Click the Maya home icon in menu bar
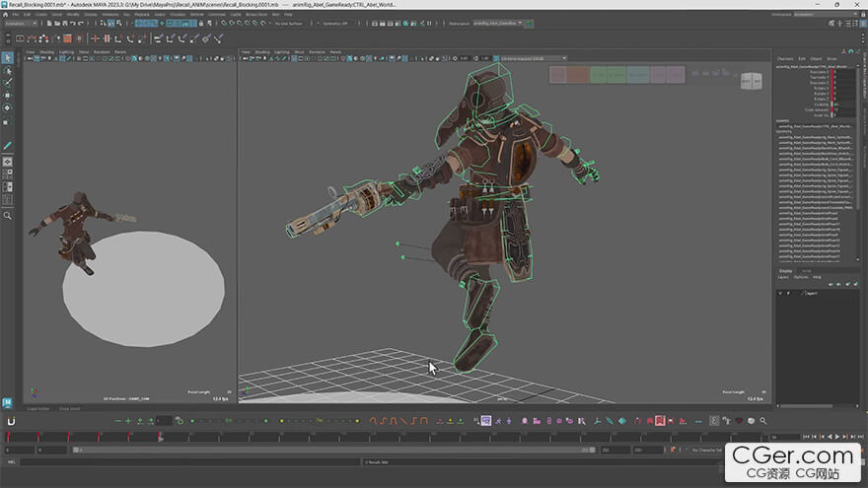 click(x=6, y=15)
